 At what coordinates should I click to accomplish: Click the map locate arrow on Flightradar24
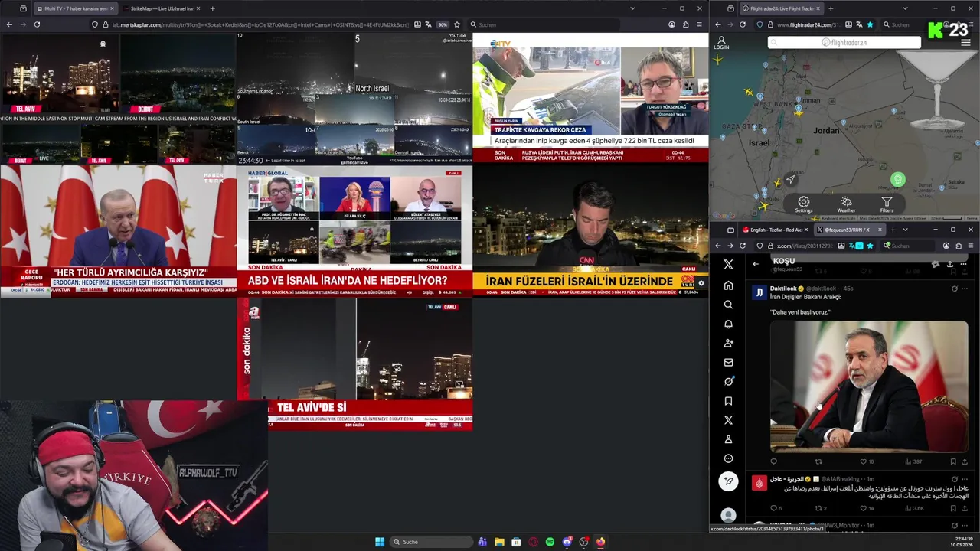click(791, 180)
